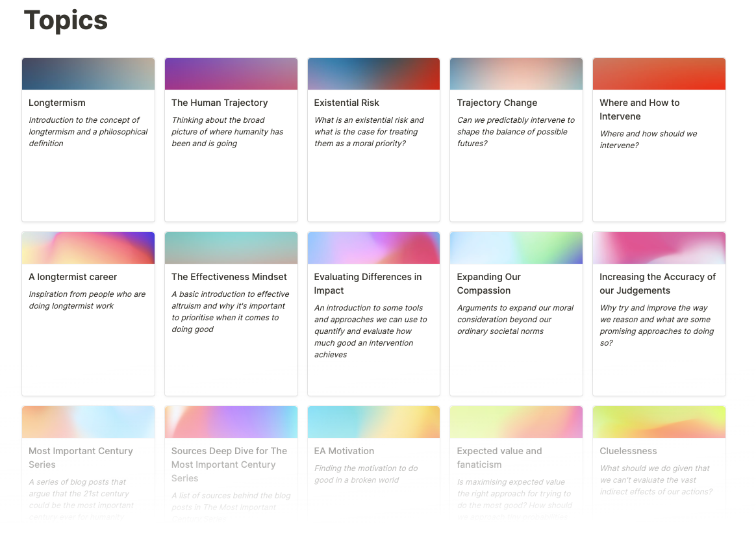
Task: Click Sources Deep Dive card title
Action: (229, 465)
